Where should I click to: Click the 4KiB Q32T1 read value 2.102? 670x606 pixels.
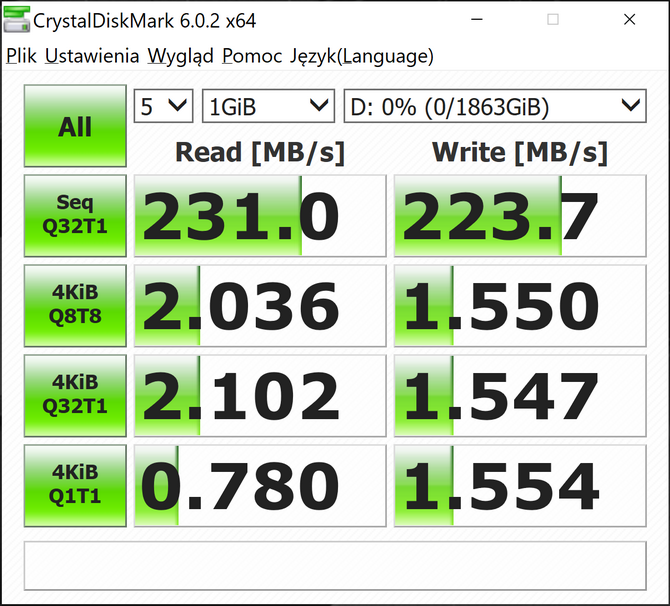(x=260, y=396)
